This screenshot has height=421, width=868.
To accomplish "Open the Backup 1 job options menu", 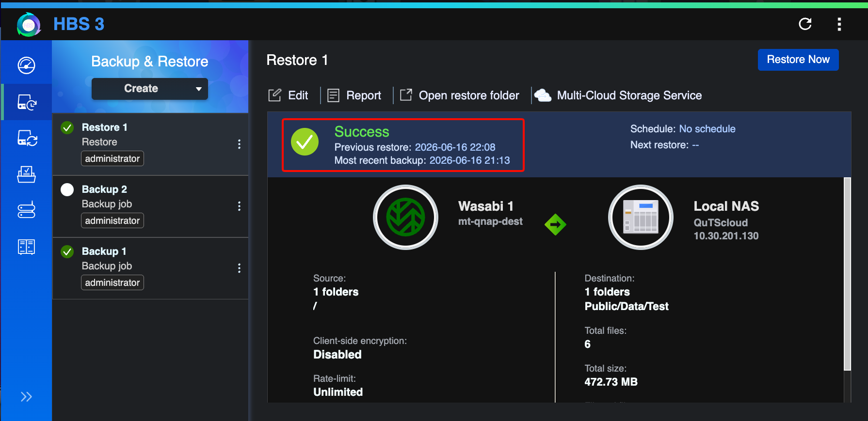I will point(239,268).
